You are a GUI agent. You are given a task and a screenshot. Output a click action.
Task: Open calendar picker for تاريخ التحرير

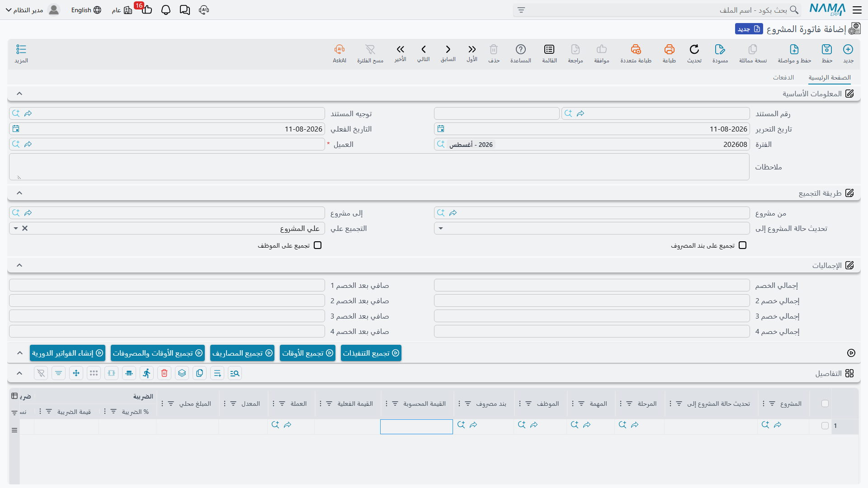[x=441, y=129]
